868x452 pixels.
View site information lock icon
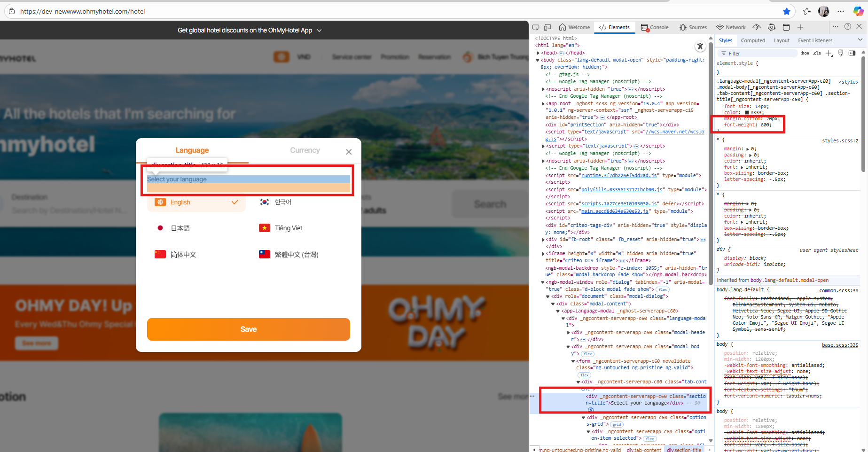point(12,11)
